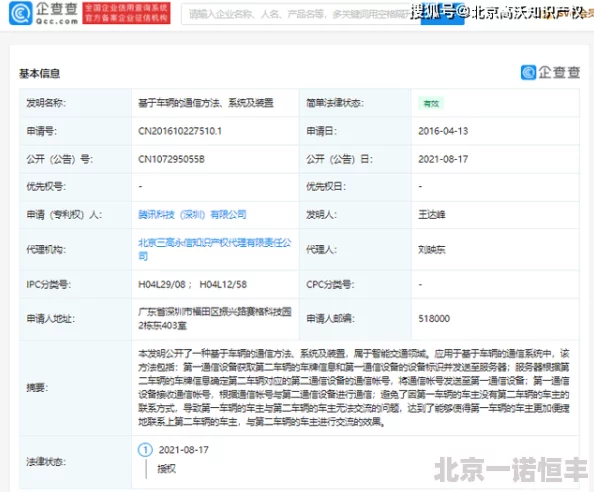Click the company name search input field

[x=301, y=14]
